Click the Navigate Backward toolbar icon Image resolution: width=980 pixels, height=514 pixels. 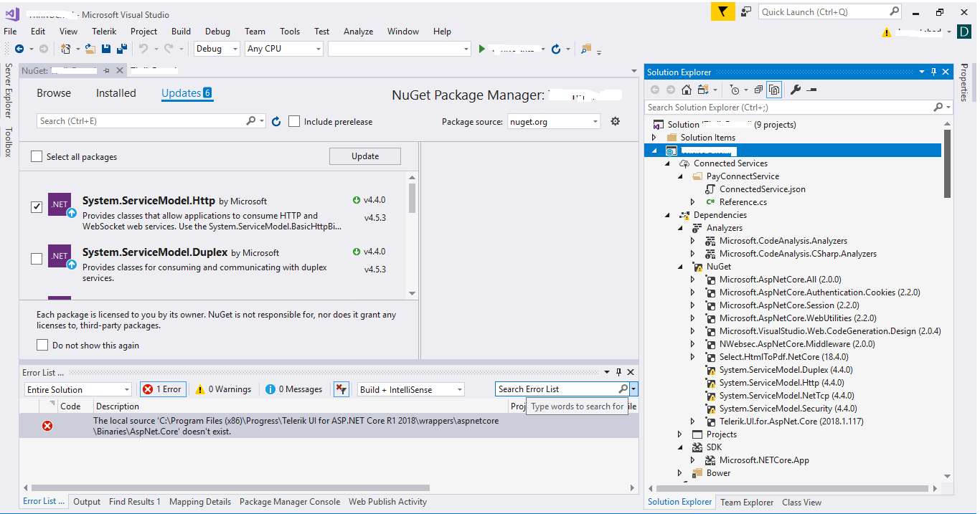[x=19, y=49]
